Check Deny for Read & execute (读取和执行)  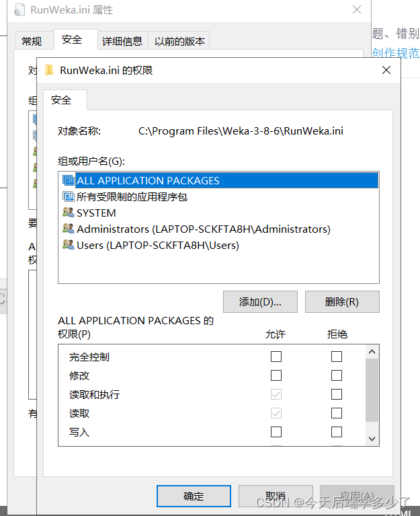pos(337,394)
